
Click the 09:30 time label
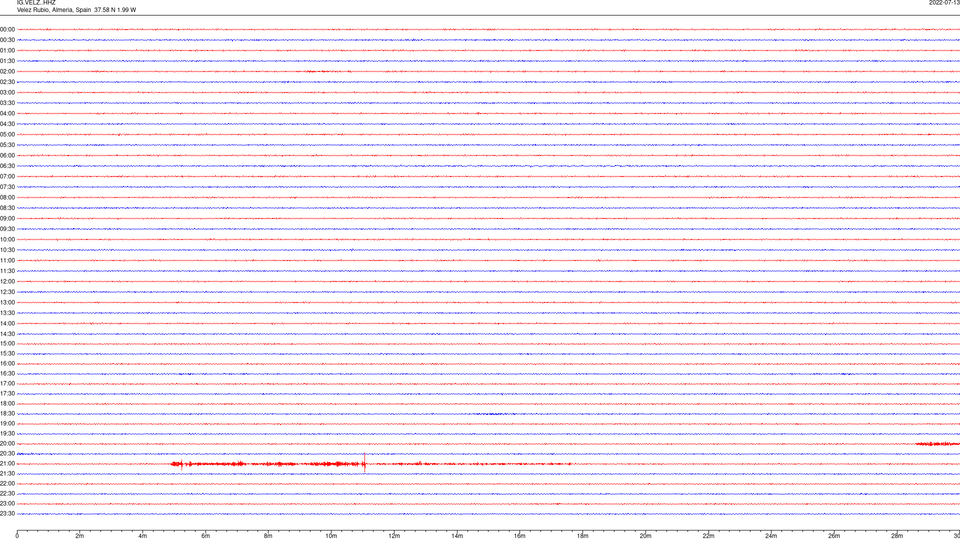coord(7,229)
